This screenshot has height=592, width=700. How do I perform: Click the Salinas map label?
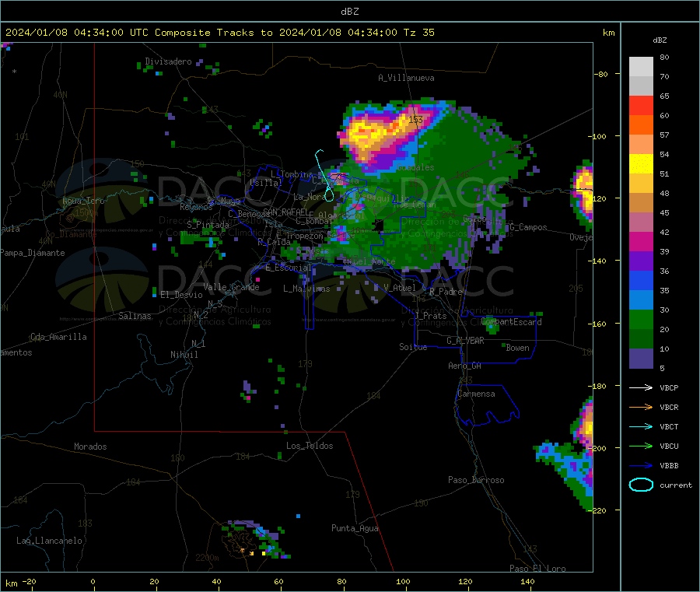click(x=135, y=316)
